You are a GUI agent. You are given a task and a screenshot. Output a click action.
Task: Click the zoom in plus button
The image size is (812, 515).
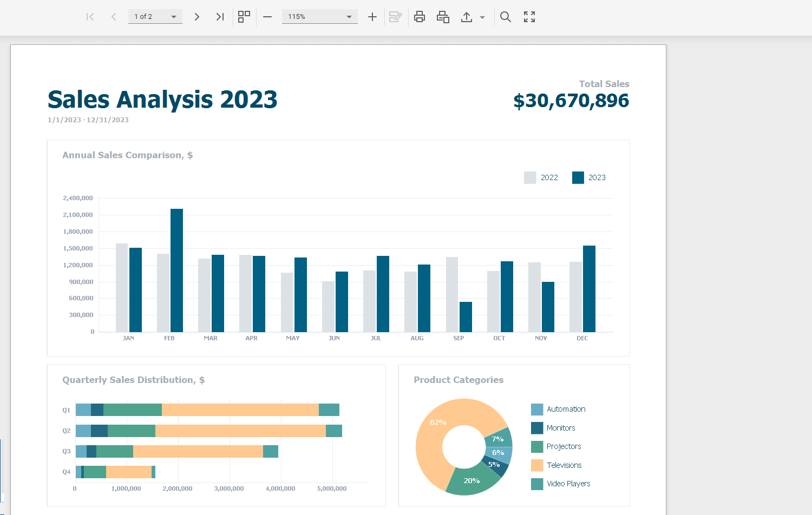[372, 17]
